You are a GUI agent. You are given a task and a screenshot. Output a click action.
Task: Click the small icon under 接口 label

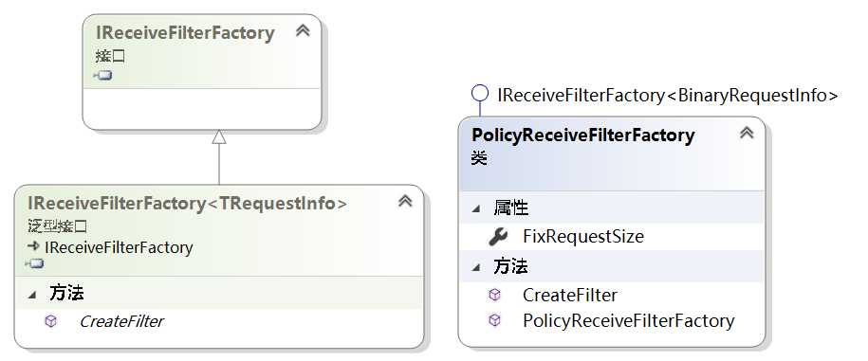tap(103, 76)
